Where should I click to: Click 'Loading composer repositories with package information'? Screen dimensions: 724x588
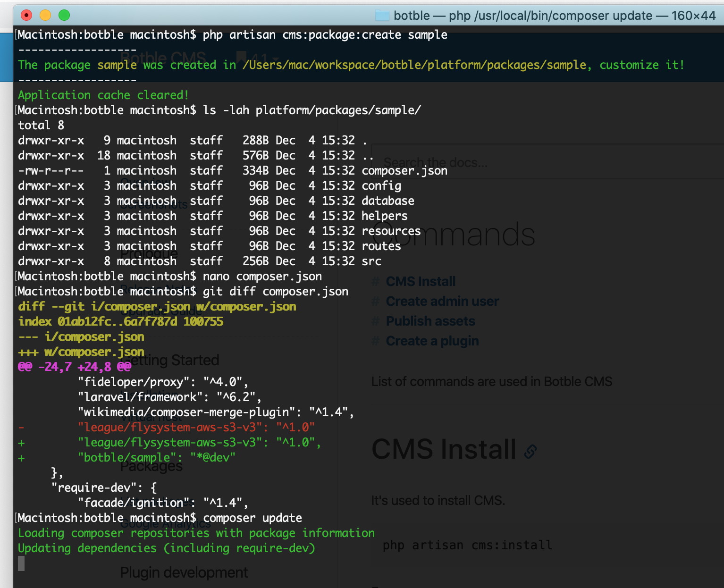coord(196,533)
